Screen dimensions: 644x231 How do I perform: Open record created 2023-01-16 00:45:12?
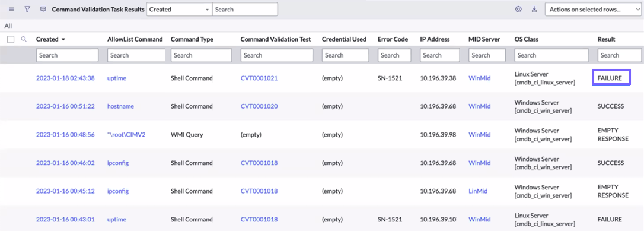coord(65,191)
